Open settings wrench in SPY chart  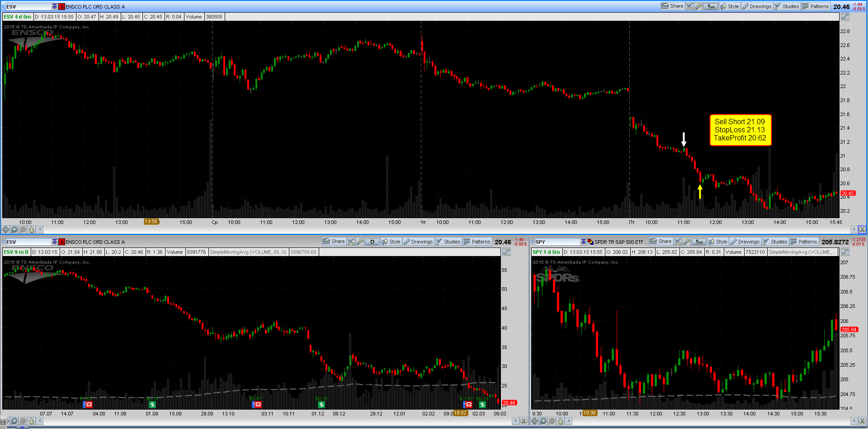pyautogui.click(x=687, y=242)
